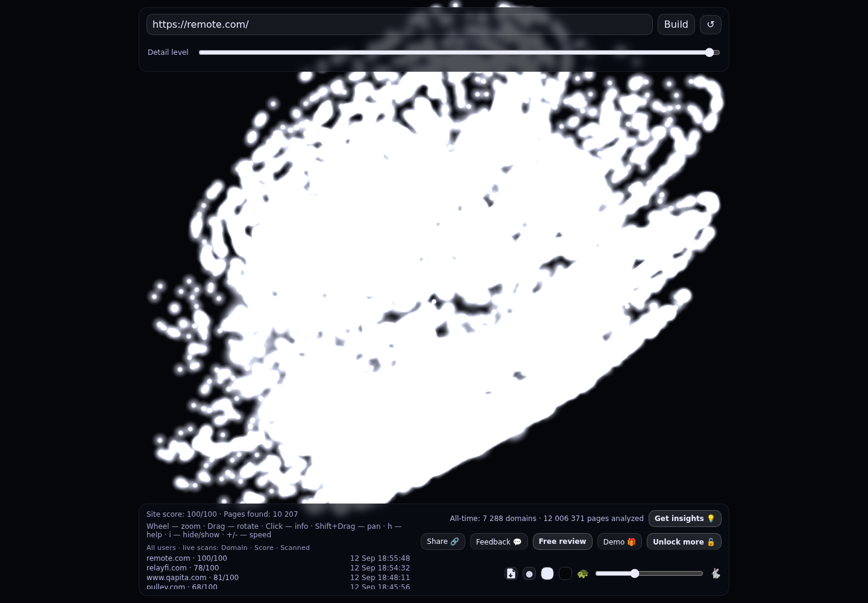The width and height of the screenshot is (868, 603).
Task: Launch the Demo button
Action: [620, 541]
